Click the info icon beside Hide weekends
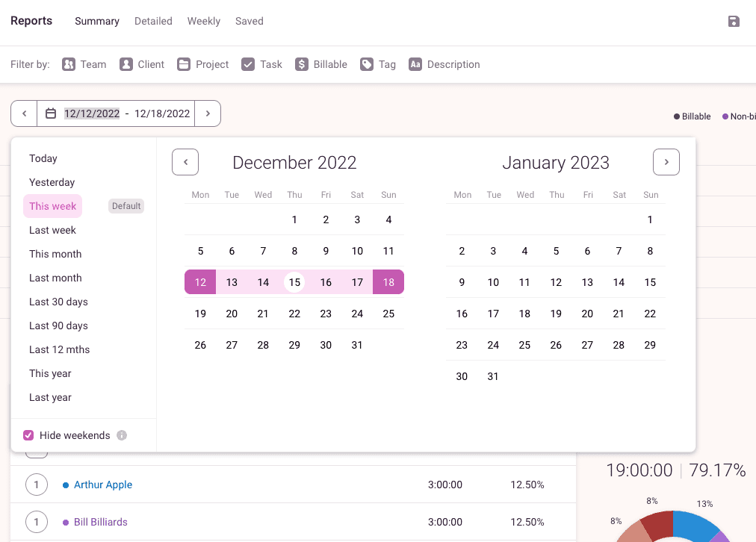Viewport: 756px width, 542px height. pos(122,436)
